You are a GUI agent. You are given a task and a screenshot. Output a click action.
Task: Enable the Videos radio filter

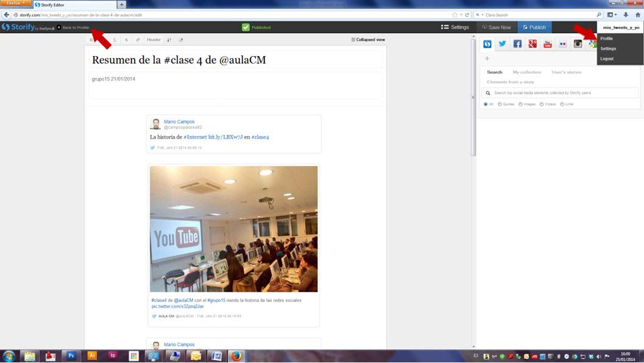click(x=542, y=104)
